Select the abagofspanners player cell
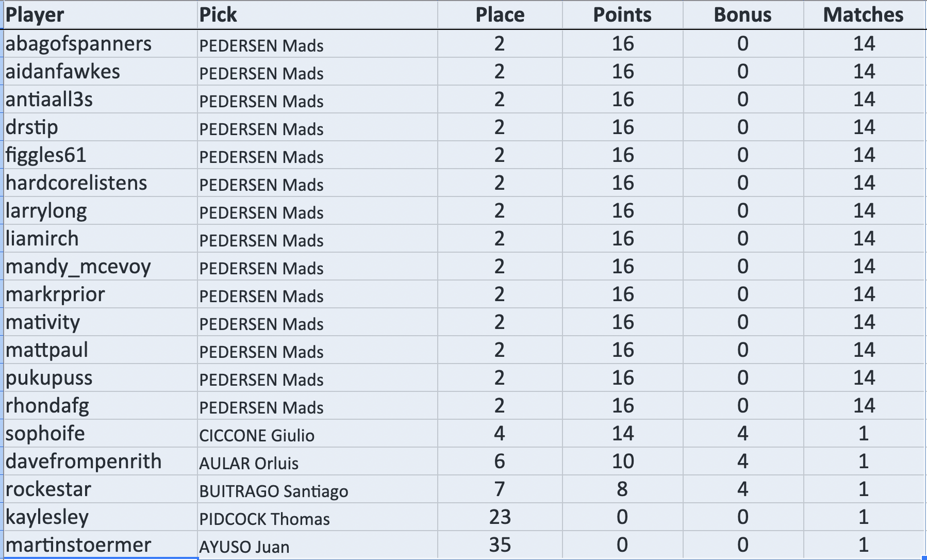 point(79,44)
